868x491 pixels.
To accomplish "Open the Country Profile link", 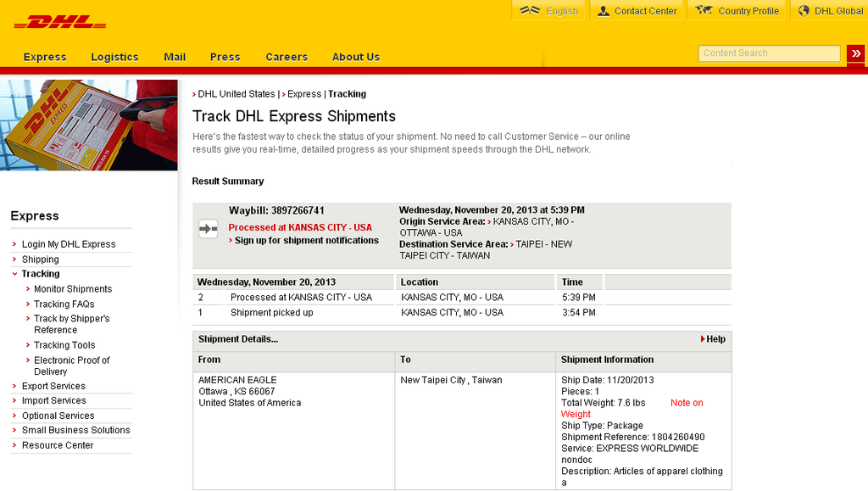I will tap(748, 11).
